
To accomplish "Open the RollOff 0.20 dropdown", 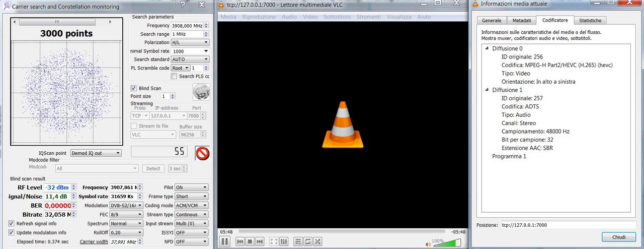I will point(126,232).
